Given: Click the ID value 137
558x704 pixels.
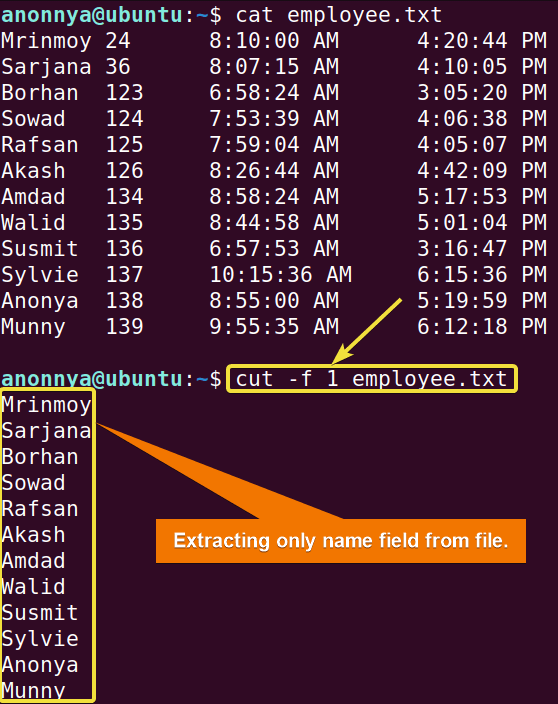Looking at the screenshot, I should click(x=124, y=275).
